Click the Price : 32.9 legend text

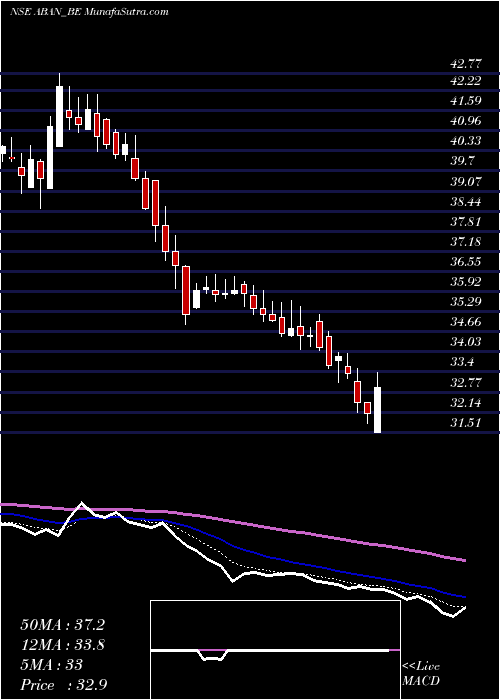[63, 685]
